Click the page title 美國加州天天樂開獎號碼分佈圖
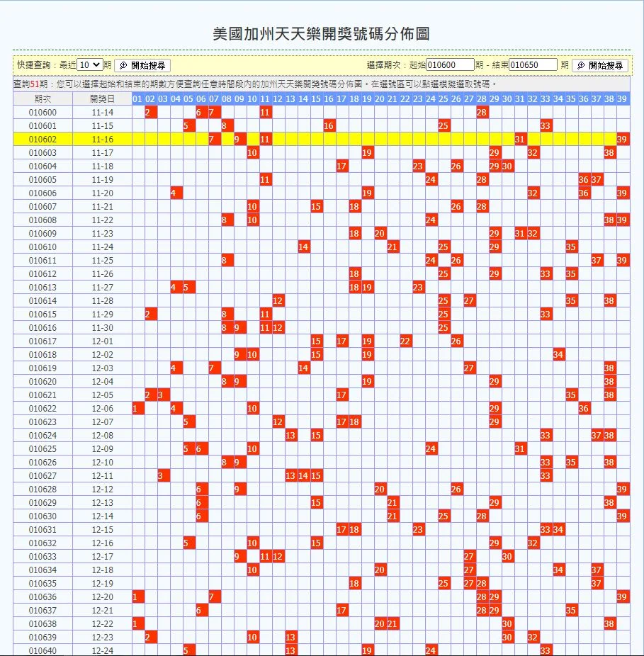This screenshot has width=644, height=656. [x=322, y=34]
